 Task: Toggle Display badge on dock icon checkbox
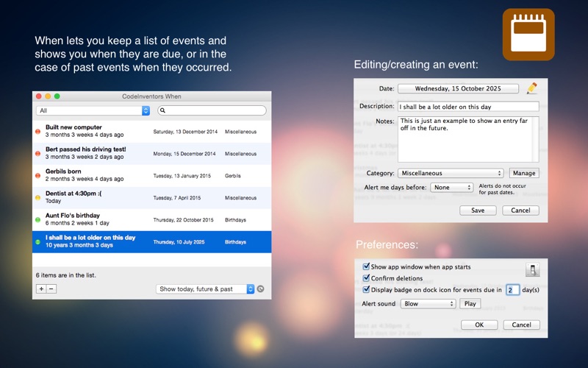[x=366, y=289]
